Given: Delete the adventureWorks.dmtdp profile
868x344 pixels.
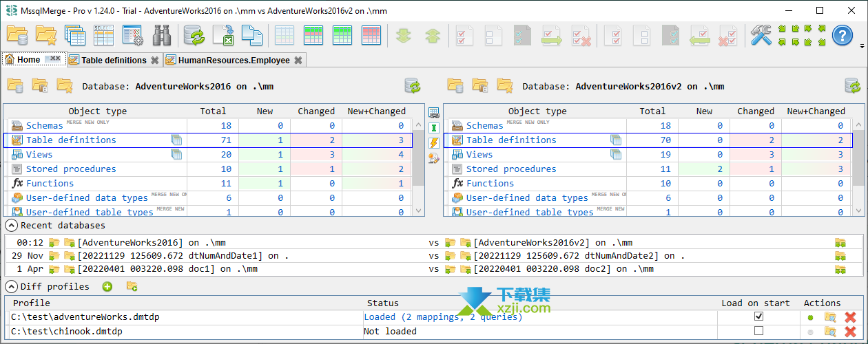Looking at the screenshot, I should pos(851,317).
